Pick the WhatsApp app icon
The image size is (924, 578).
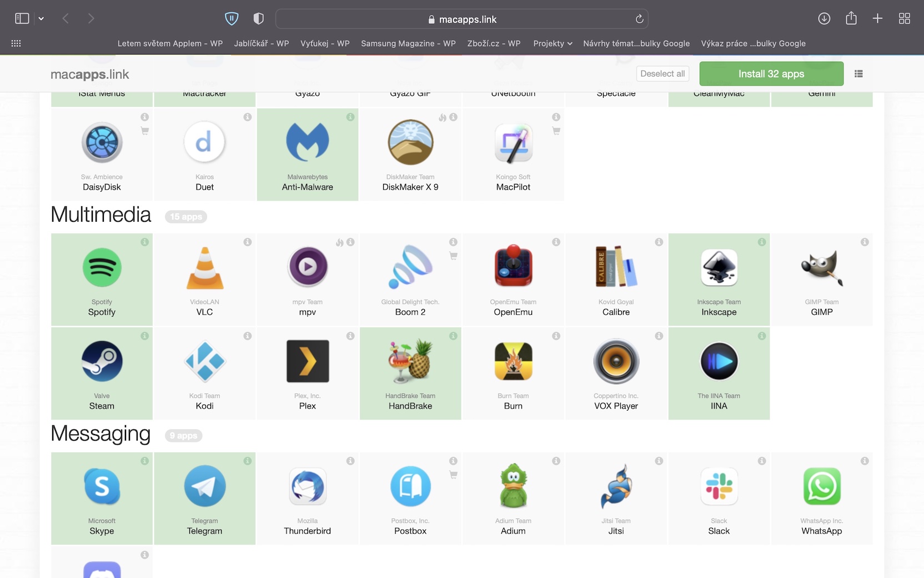822,486
